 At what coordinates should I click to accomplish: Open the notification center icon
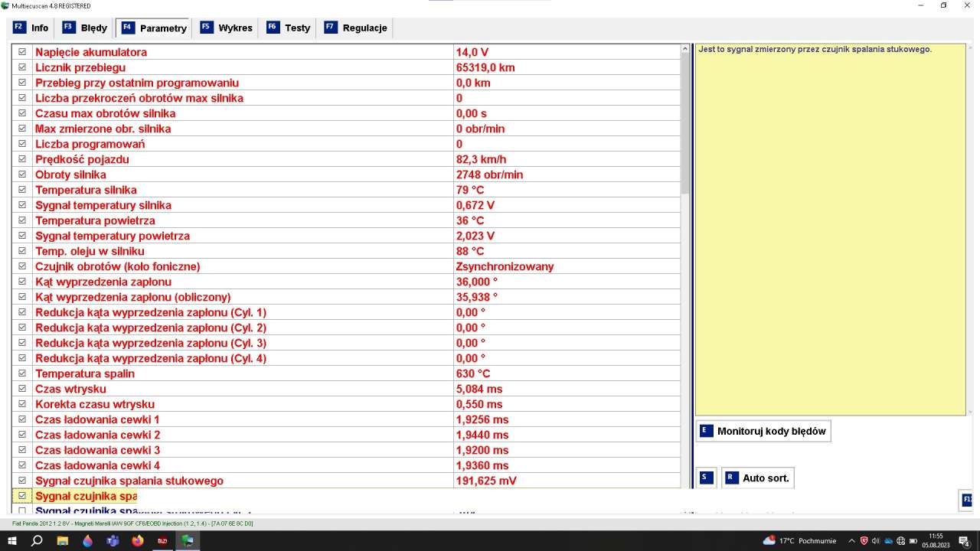(x=964, y=540)
